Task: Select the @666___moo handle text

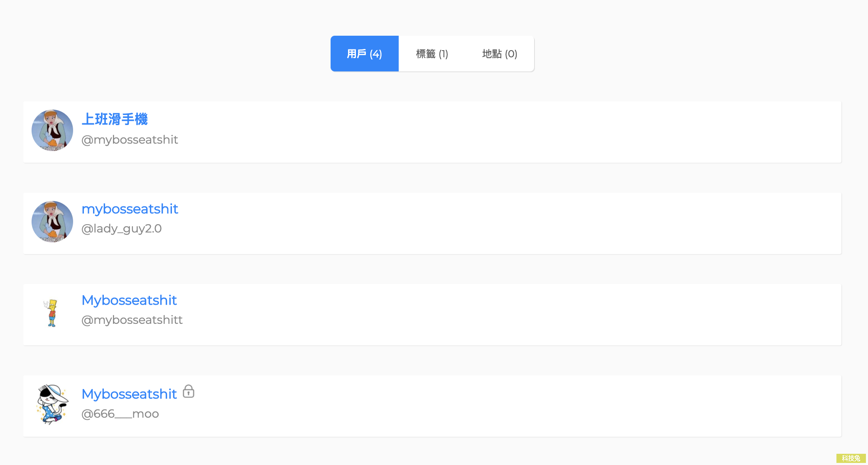Action: 120,414
